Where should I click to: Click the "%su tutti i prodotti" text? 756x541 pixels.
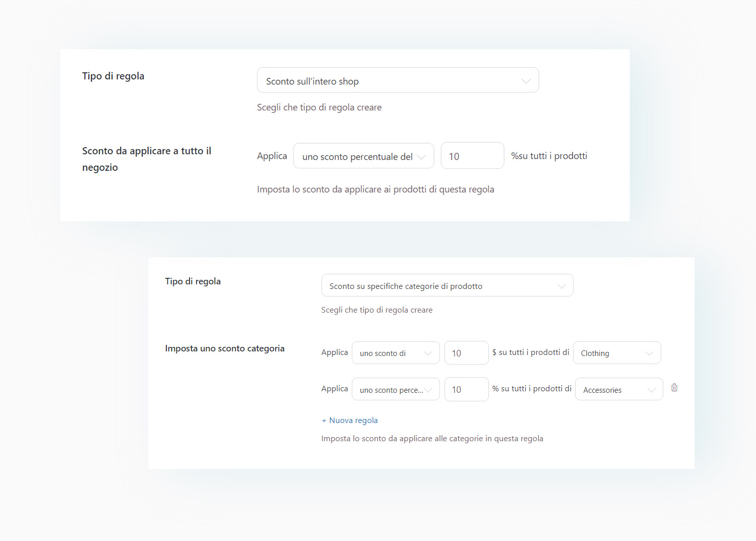click(x=549, y=156)
